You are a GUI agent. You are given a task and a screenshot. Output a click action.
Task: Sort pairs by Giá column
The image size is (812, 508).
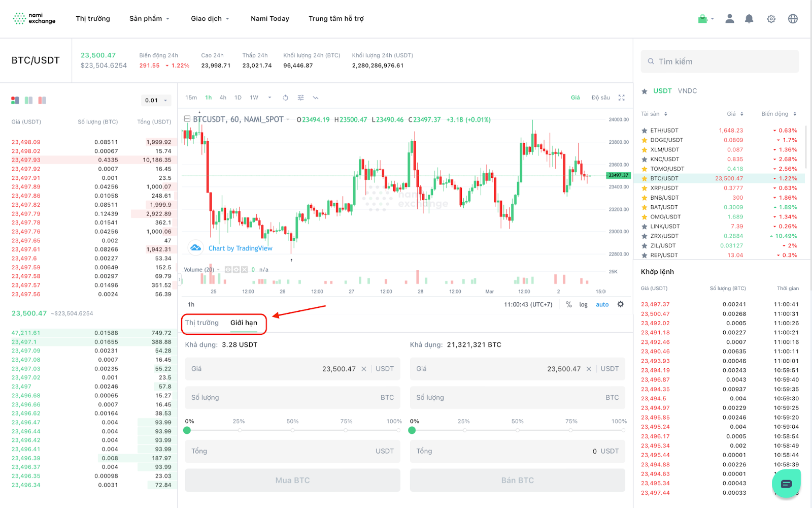point(735,114)
